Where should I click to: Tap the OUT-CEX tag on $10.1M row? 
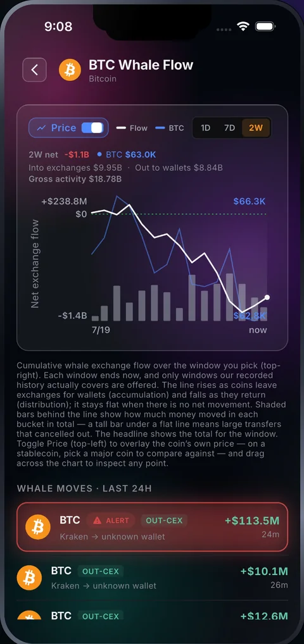pos(101,571)
